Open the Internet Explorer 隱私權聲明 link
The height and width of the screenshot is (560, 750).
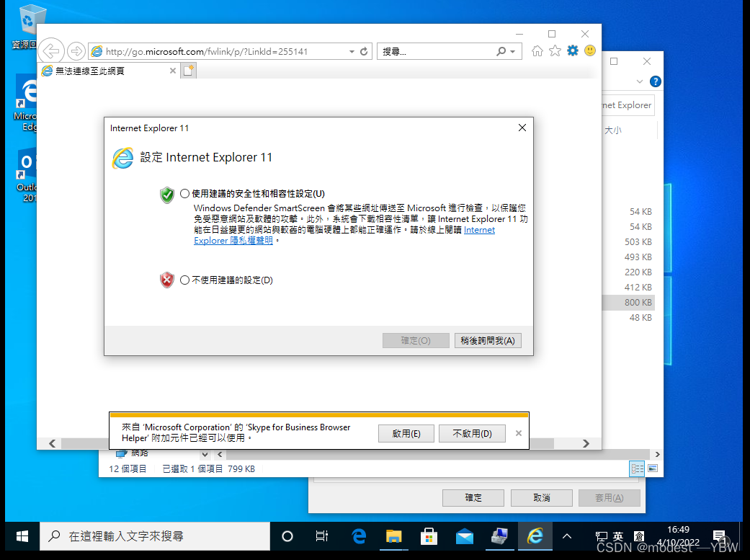[233, 240]
